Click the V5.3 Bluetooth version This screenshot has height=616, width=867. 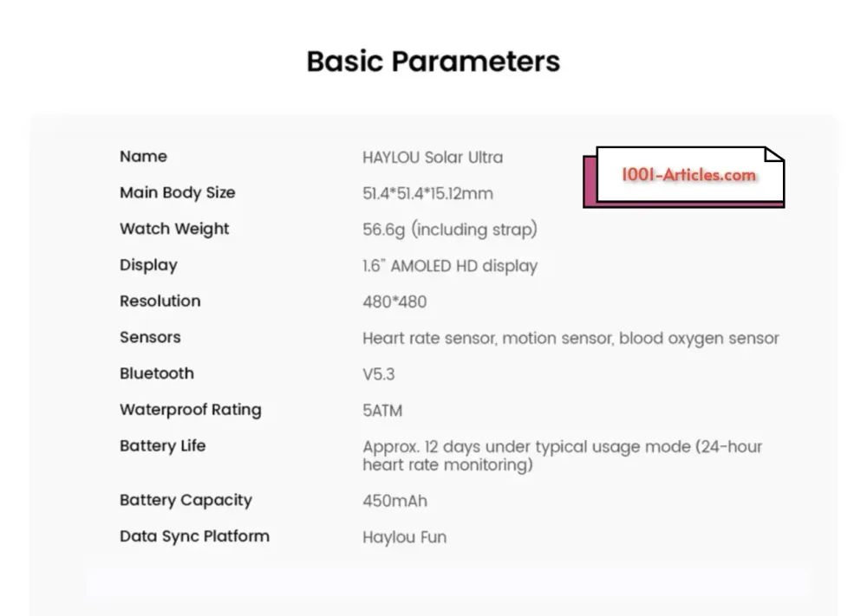[379, 374]
